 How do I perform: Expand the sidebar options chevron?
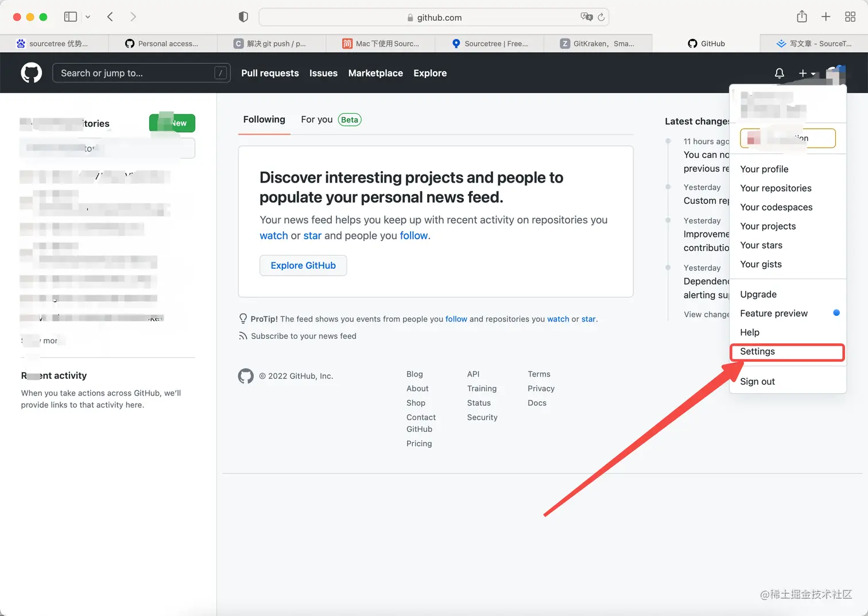88,17
